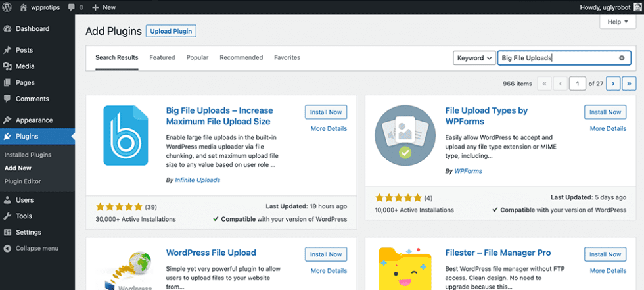
Task: Click the Add Plugins page heading
Action: (113, 31)
